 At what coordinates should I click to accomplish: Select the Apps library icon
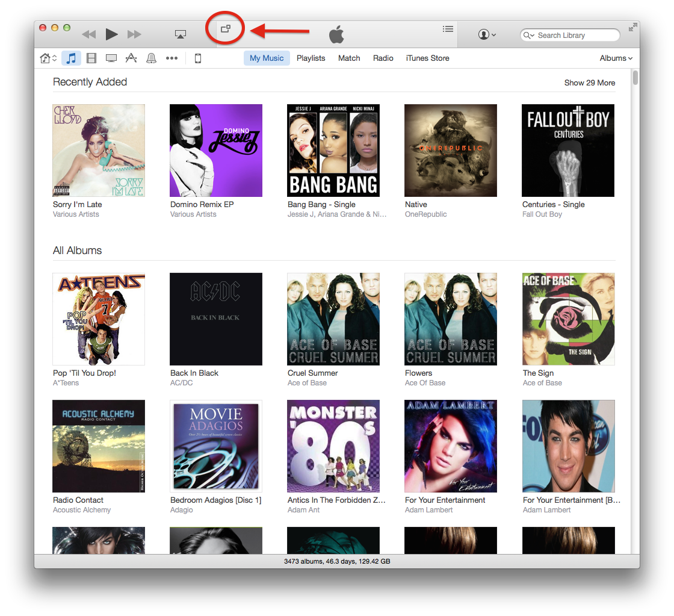pyautogui.click(x=131, y=58)
